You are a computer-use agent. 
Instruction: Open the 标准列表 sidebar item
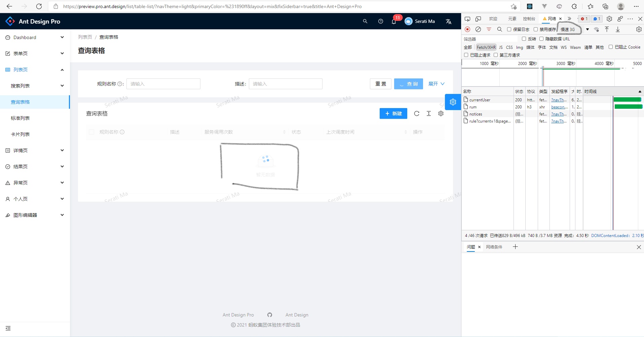(20, 118)
